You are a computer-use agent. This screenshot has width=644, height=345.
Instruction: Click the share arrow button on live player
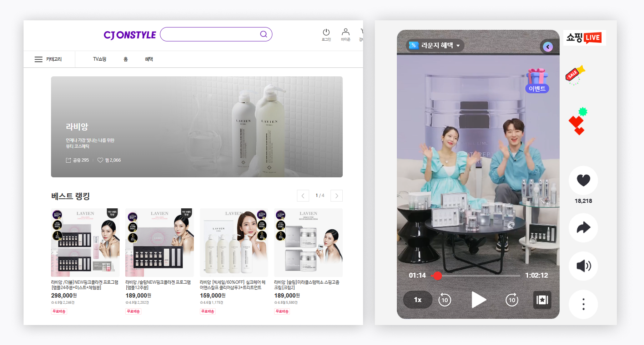[583, 228]
